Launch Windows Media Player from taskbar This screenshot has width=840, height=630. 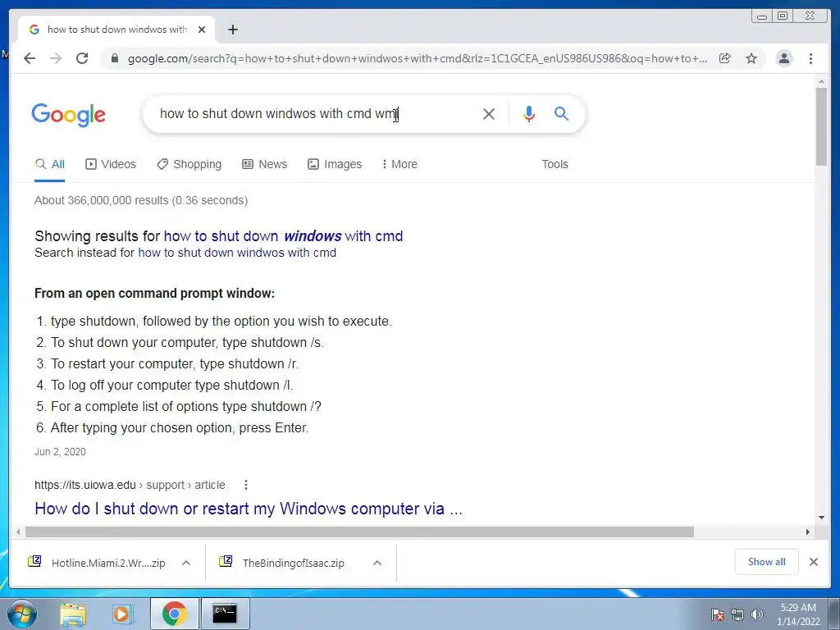pyautogui.click(x=123, y=614)
